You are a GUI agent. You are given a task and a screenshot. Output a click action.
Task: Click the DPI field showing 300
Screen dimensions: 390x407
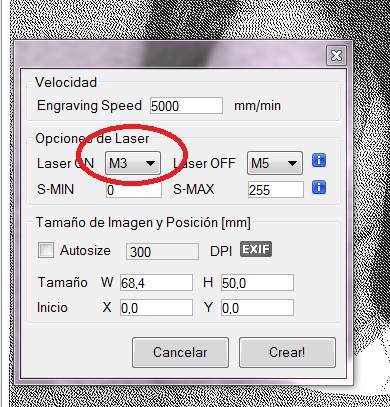point(162,252)
